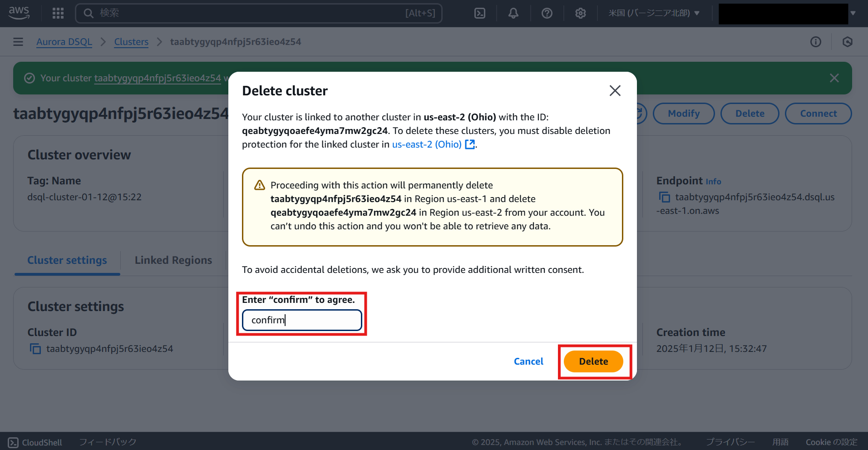This screenshot has height=450, width=868.
Task: Go to Clusters breadcrumb
Action: [131, 42]
